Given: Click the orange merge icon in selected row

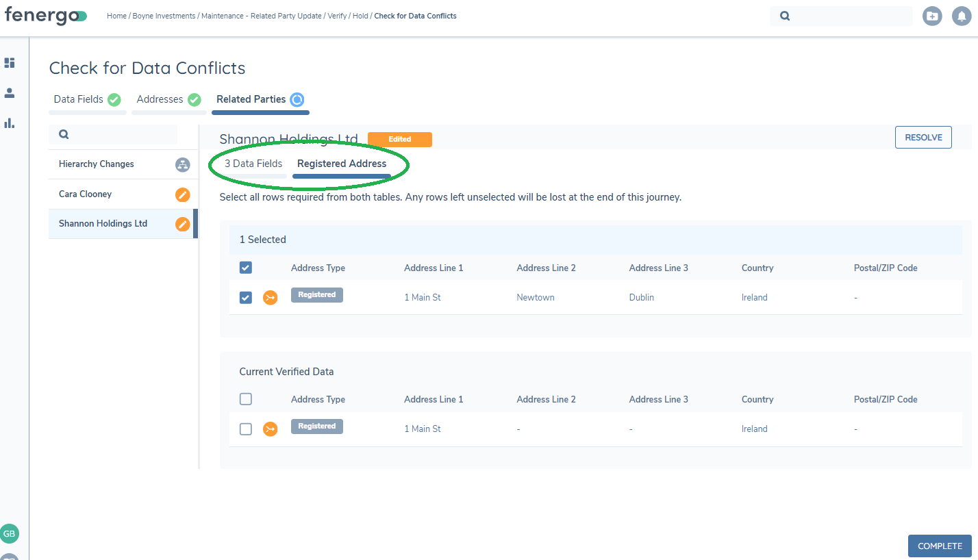Looking at the screenshot, I should pyautogui.click(x=271, y=298).
